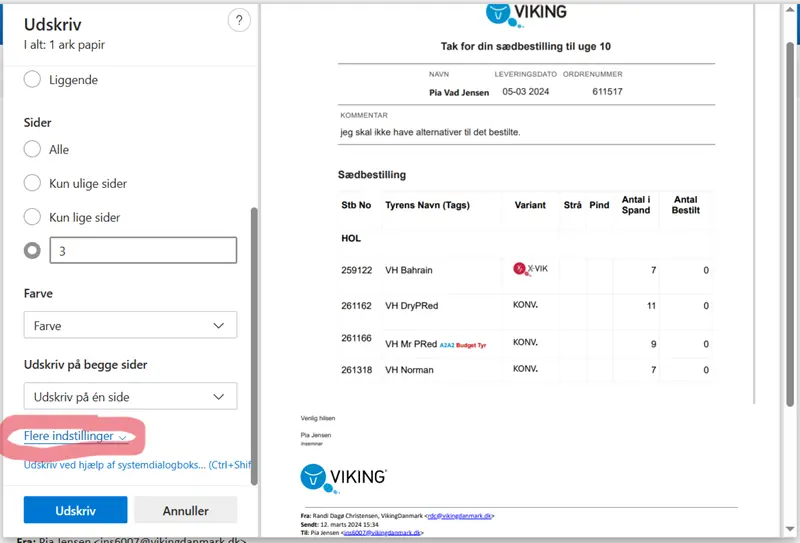800x543 pixels.
Task: Choose Kun lige sider radio option
Action: (33, 217)
